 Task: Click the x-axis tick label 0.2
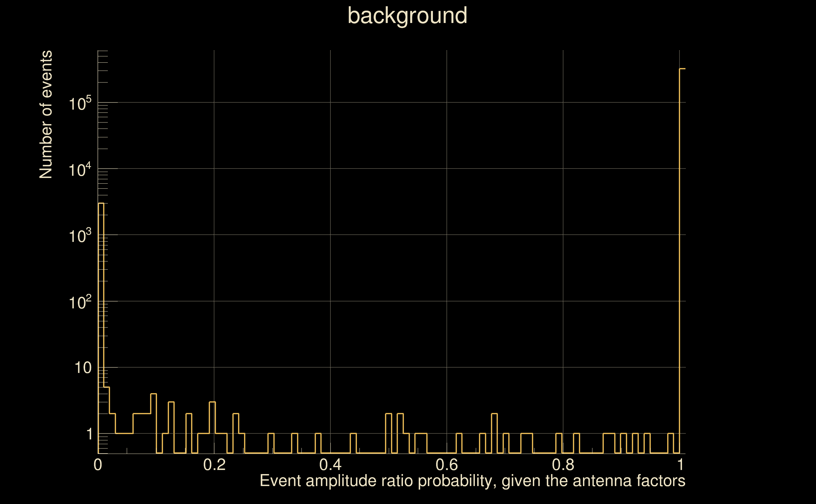point(214,465)
